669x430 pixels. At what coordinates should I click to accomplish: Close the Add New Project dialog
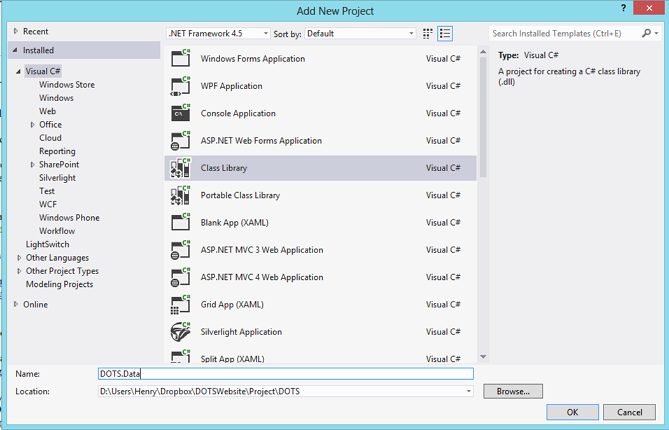click(x=649, y=8)
